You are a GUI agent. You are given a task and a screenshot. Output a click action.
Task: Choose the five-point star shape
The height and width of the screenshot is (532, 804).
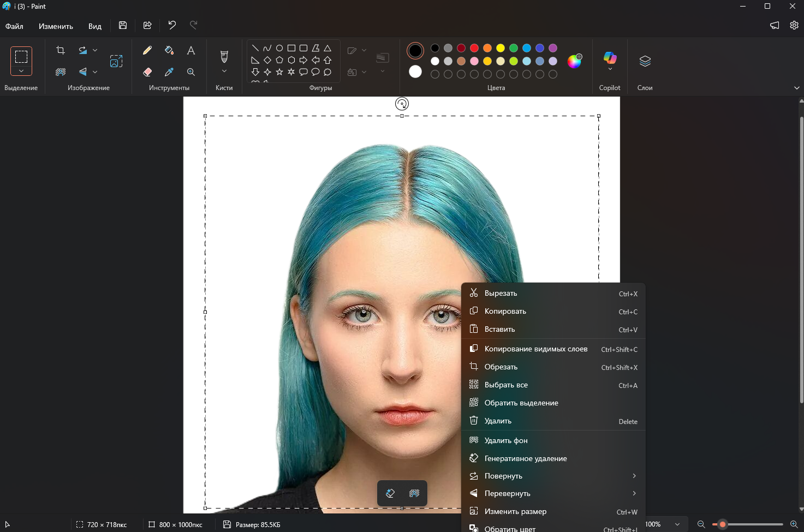click(279, 72)
